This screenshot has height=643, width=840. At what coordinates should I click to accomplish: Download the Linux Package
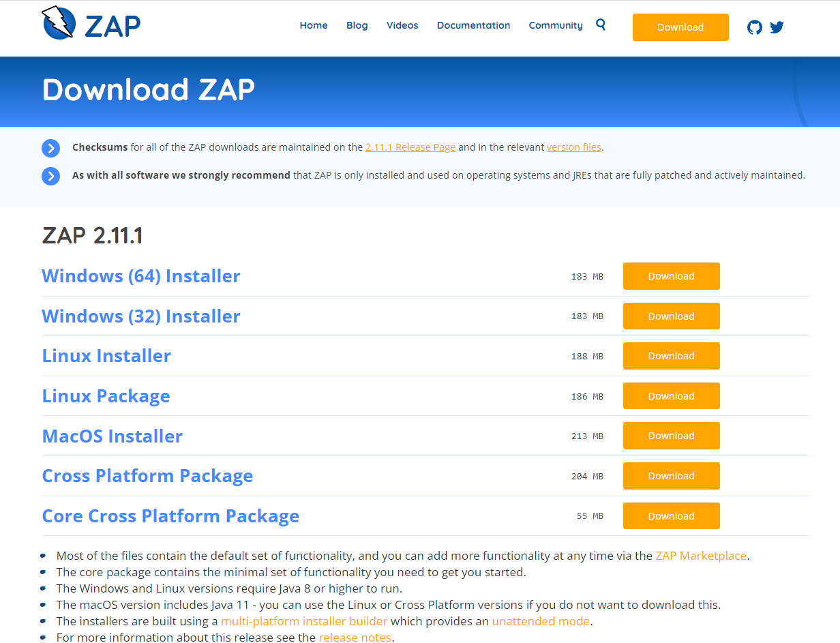click(x=672, y=396)
